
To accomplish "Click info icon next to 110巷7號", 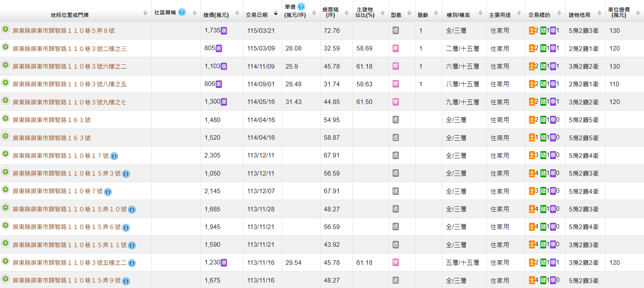I will [x=108, y=192].
